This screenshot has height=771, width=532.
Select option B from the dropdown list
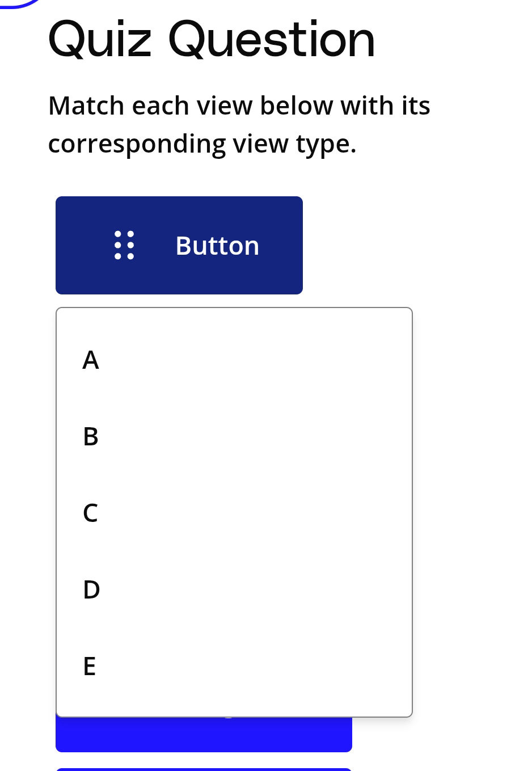pos(90,437)
